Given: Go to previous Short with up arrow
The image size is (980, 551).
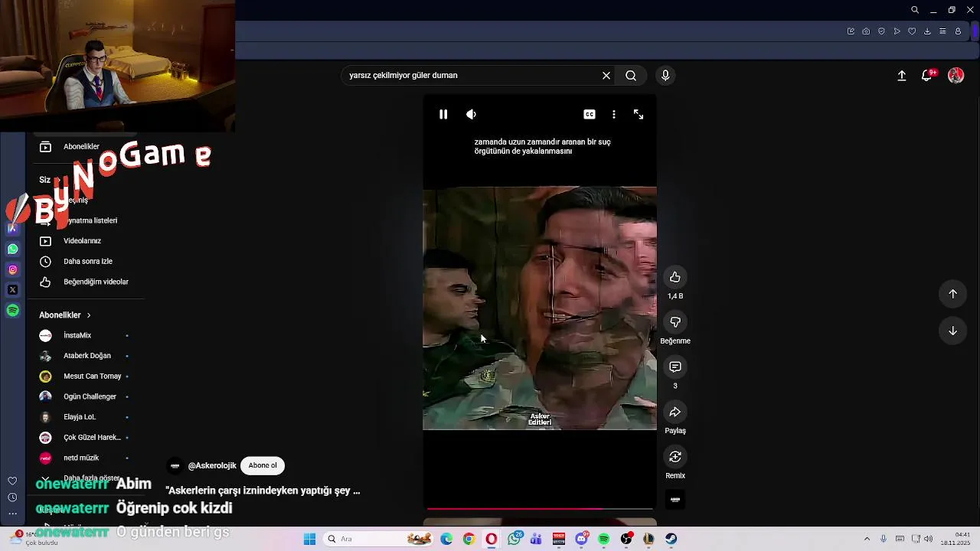Looking at the screenshot, I should (x=953, y=294).
